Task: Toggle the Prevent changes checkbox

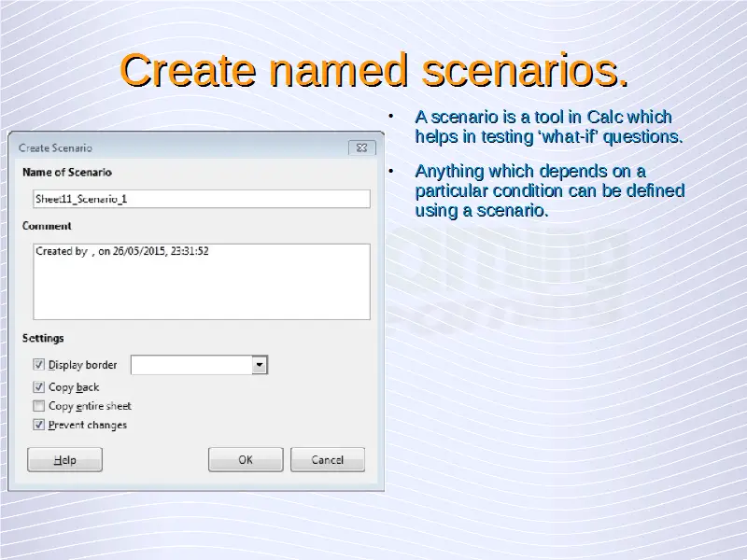Action: point(39,425)
